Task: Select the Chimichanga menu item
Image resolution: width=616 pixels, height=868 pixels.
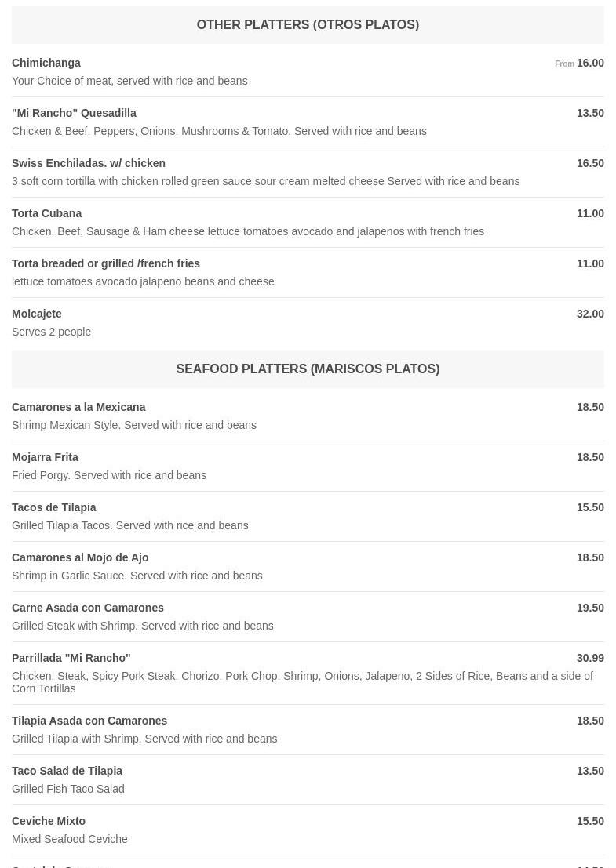Action: pos(46,63)
